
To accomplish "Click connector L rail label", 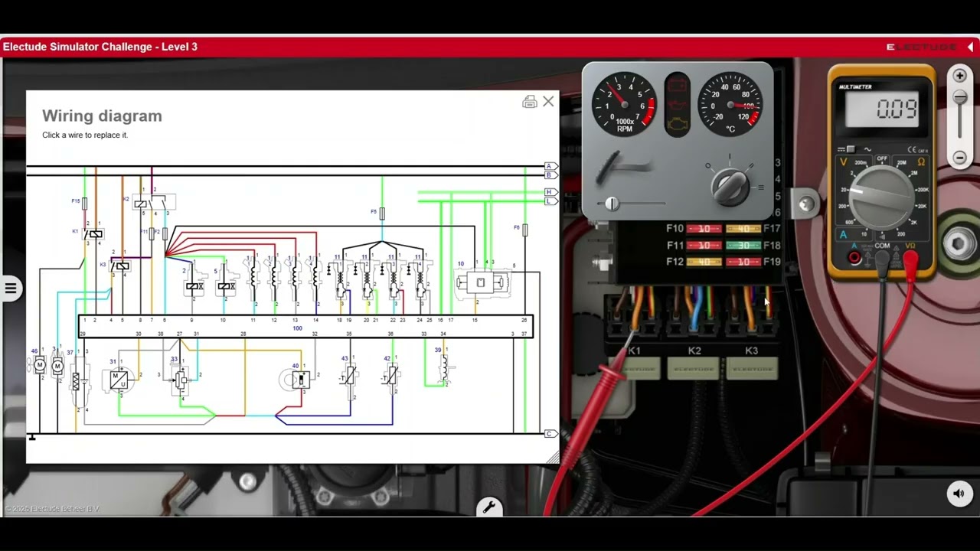I will click(x=550, y=201).
